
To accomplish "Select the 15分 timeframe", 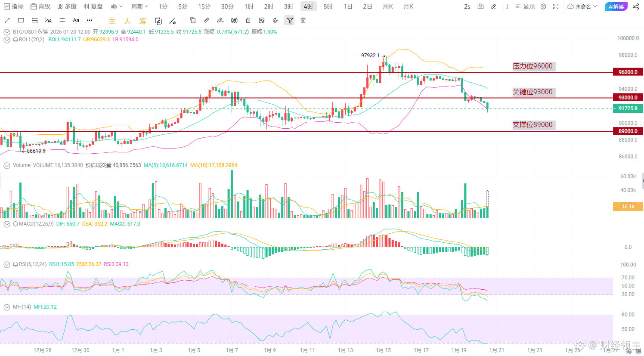I will coord(204,6).
